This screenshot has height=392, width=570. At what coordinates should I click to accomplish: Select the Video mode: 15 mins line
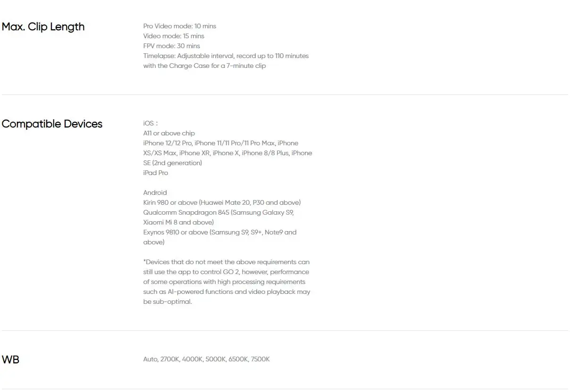(174, 36)
